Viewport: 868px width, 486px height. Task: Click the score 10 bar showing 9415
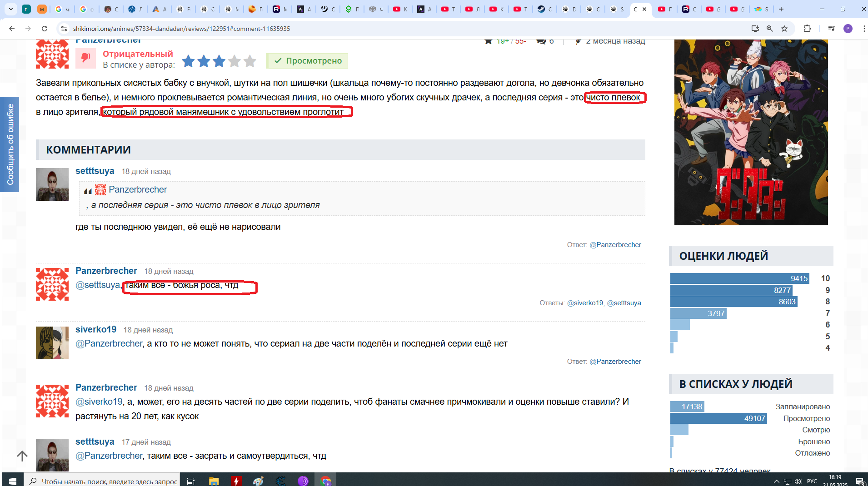pyautogui.click(x=740, y=278)
